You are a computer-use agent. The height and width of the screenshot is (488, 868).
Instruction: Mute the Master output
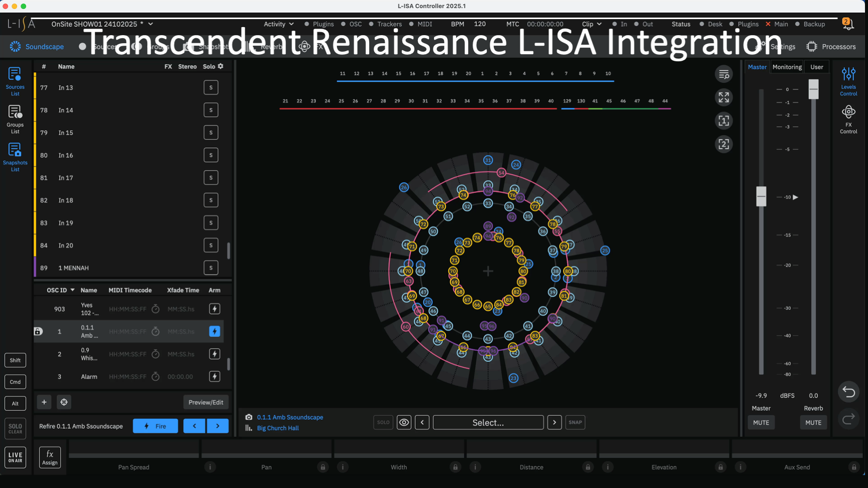(761, 423)
